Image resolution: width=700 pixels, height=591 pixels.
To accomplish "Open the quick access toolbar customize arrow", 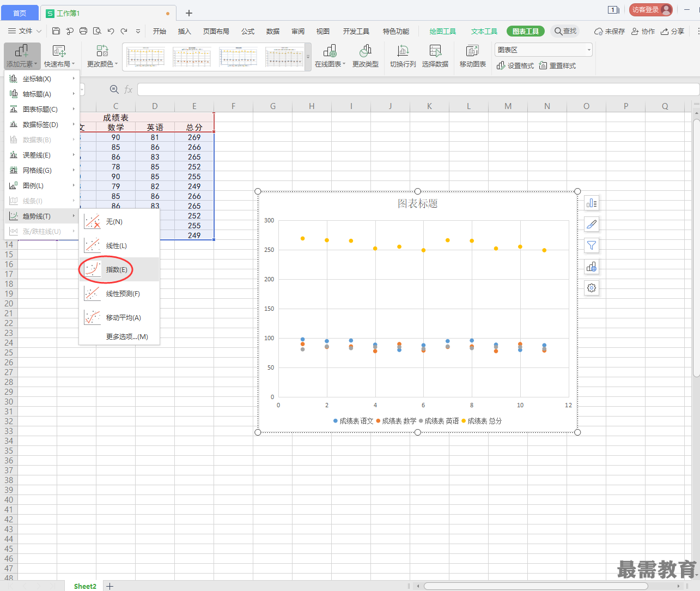I will pyautogui.click(x=138, y=31).
